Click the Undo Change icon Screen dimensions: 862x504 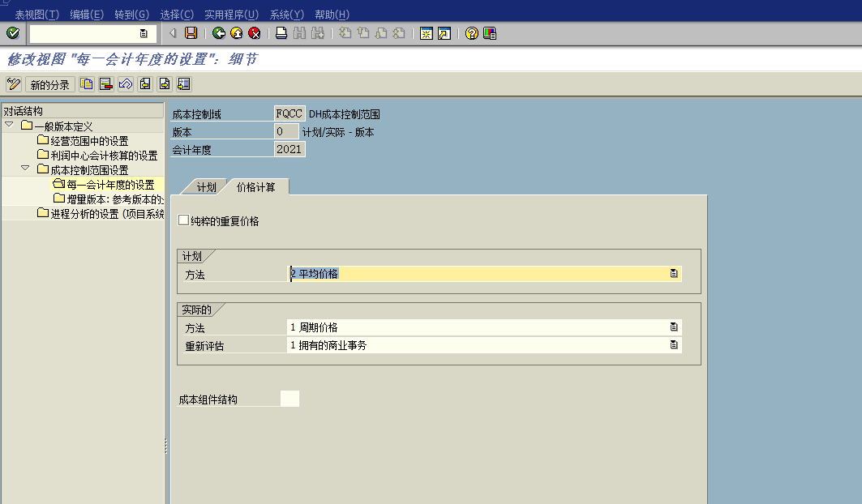click(x=126, y=84)
